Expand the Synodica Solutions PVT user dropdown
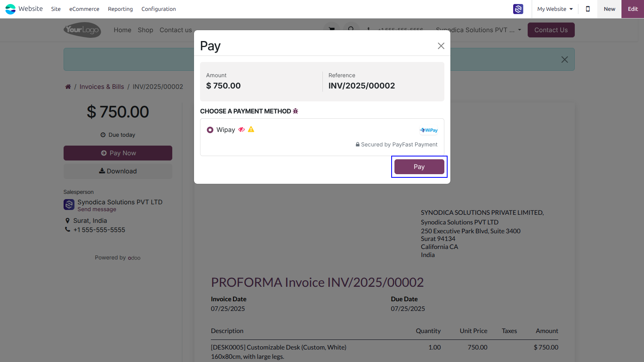This screenshot has height=362, width=644. 478,30
